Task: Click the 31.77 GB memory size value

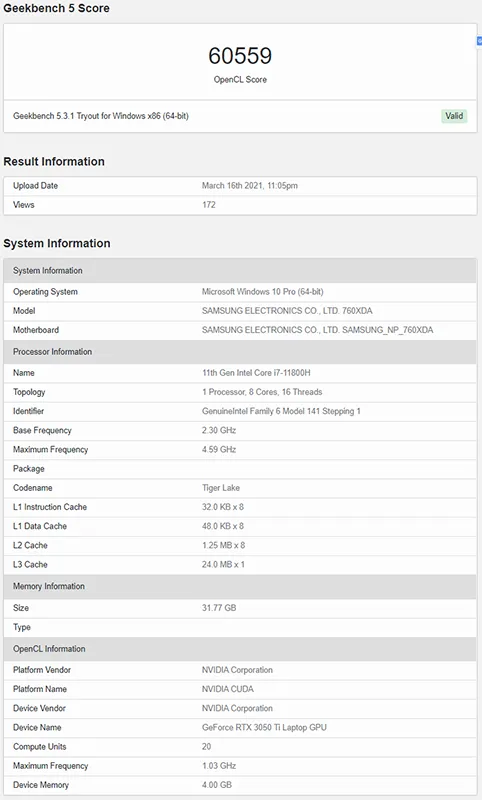Action: tap(219, 608)
